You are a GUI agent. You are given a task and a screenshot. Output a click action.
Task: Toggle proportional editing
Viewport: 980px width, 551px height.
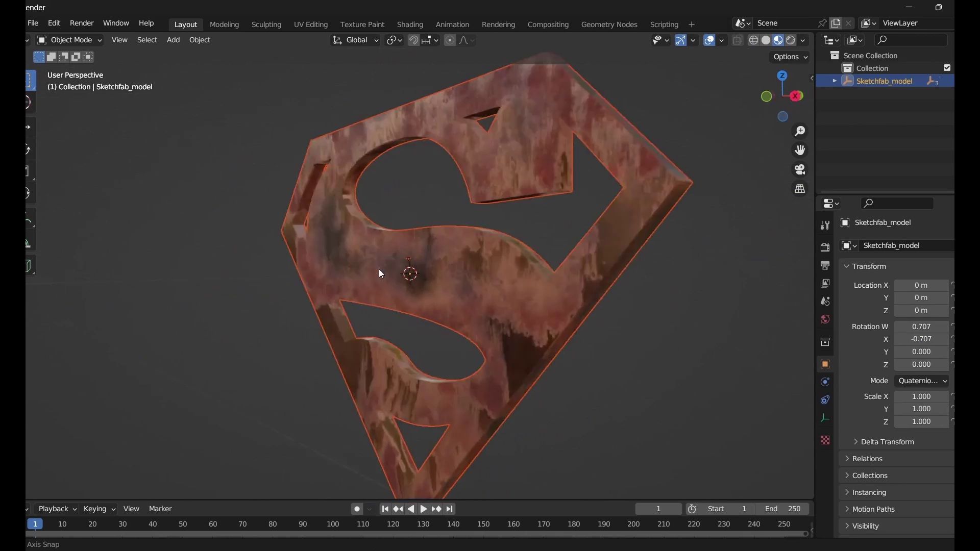[x=450, y=40]
